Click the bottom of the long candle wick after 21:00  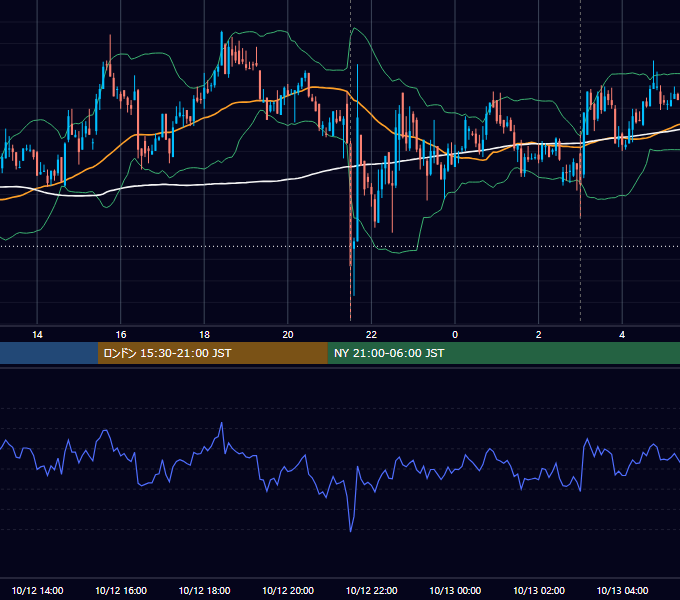(350, 320)
